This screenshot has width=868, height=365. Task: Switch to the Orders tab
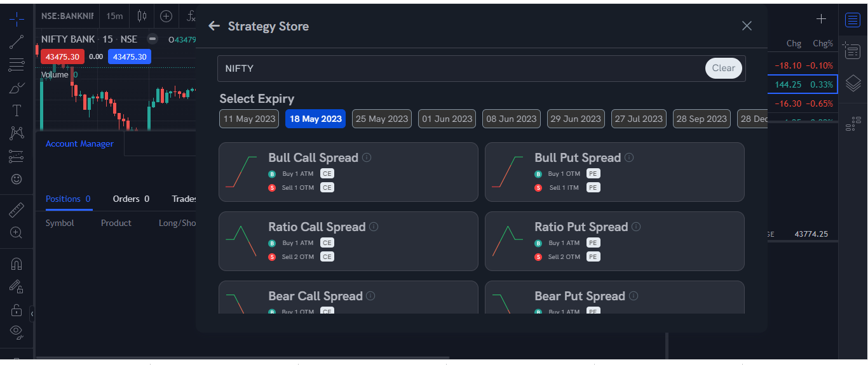(x=131, y=199)
